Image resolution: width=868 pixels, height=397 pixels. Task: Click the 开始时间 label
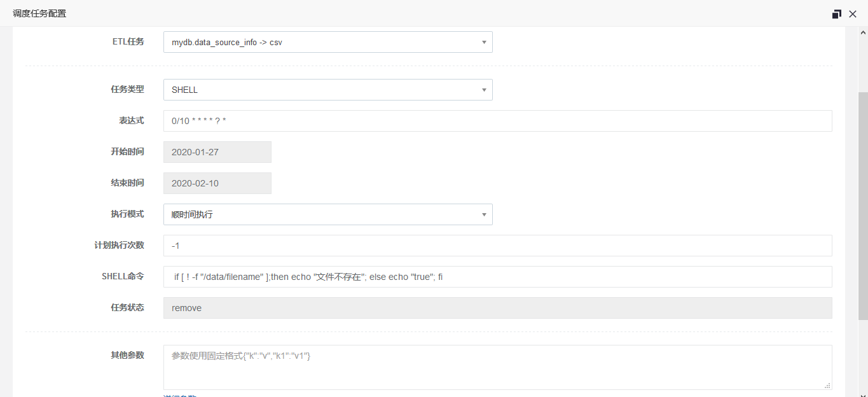click(x=127, y=151)
